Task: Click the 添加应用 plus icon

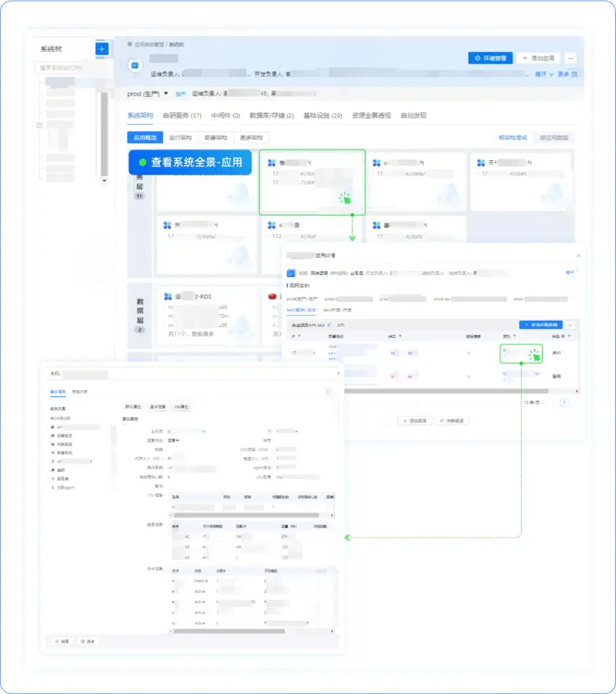Action: [x=525, y=58]
